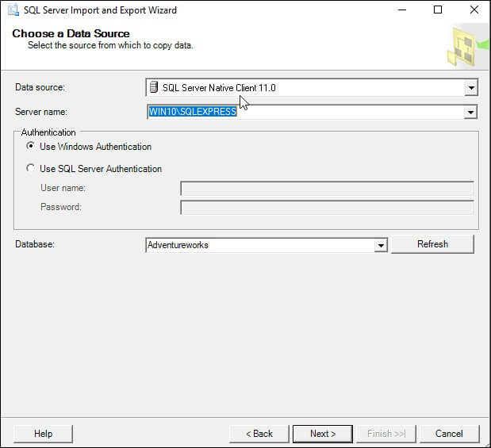This screenshot has height=448, width=491.
Task: Minimize the Import and Export Wizard window
Action: (x=402, y=10)
